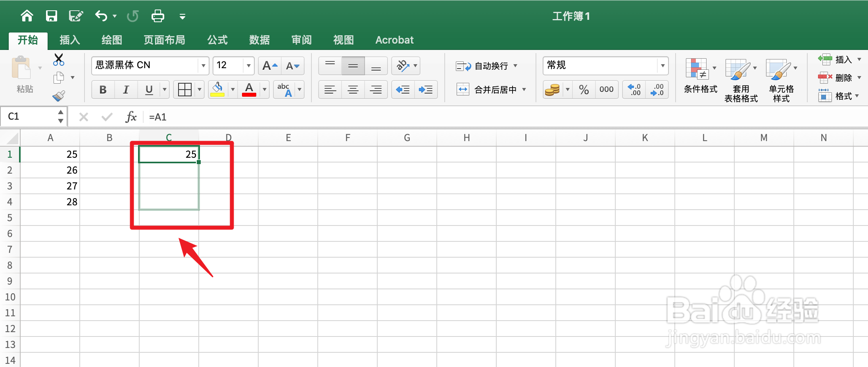The height and width of the screenshot is (367, 868).
Task: Save the workbook with floppy icon
Action: coord(52,16)
